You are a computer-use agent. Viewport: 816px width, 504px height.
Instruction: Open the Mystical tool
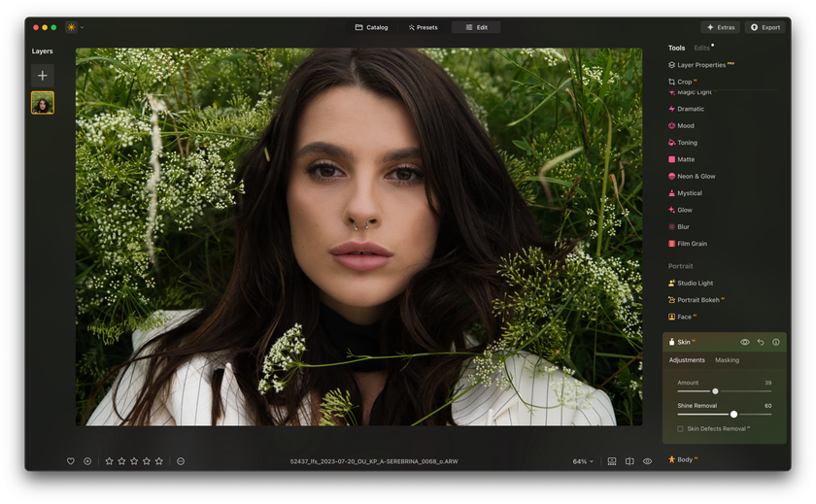point(685,193)
